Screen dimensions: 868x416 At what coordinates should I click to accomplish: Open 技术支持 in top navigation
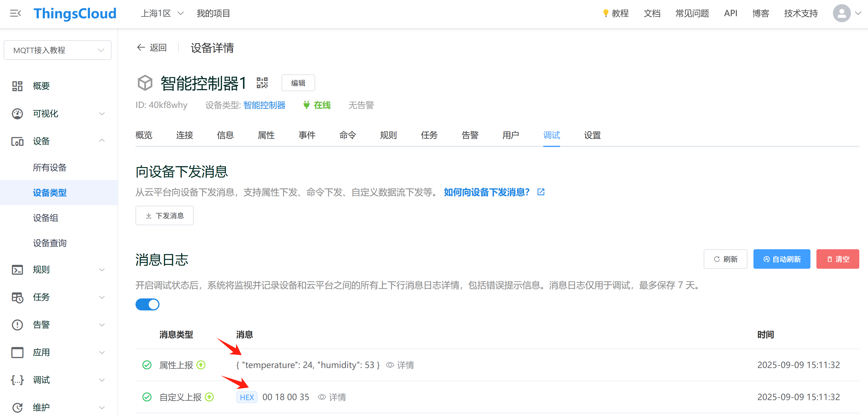[801, 13]
